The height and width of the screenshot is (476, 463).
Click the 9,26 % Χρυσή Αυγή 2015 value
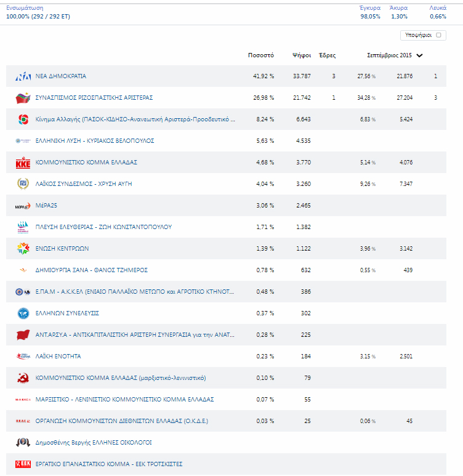pyautogui.click(x=368, y=184)
